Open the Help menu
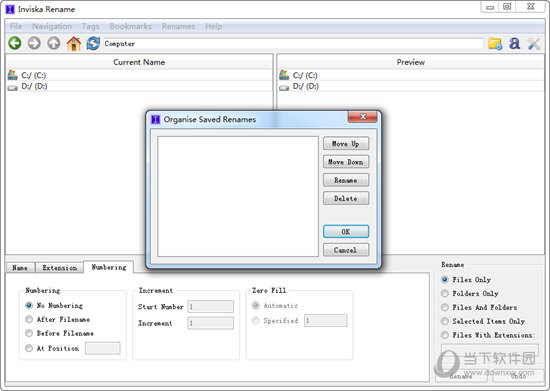Screen dimensions: 550x391 tap(214, 26)
